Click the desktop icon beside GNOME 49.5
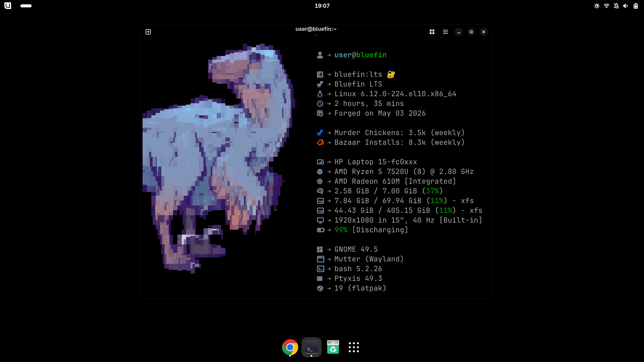 click(x=320, y=249)
